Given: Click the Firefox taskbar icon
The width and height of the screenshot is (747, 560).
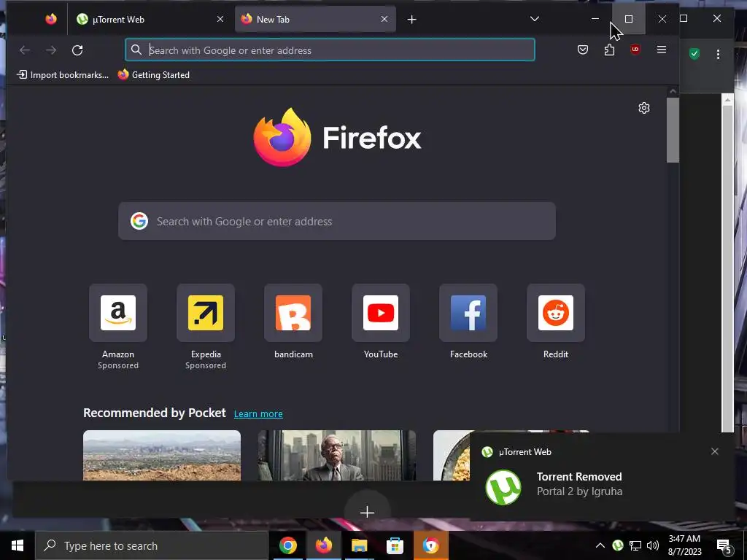Looking at the screenshot, I should coord(323,545).
